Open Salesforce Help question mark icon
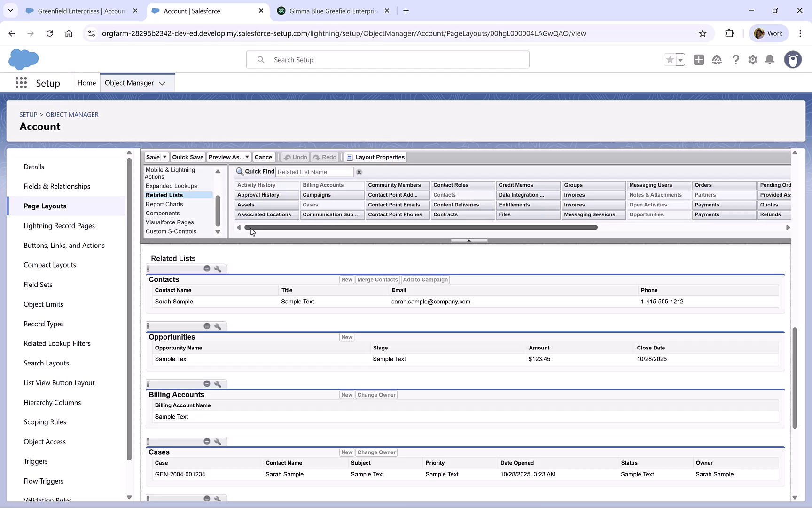Image resolution: width=812 pixels, height=508 pixels. 735,60
